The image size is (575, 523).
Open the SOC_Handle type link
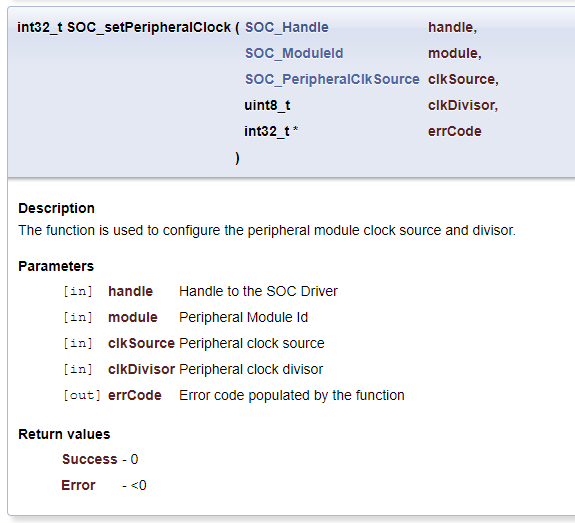click(x=287, y=27)
